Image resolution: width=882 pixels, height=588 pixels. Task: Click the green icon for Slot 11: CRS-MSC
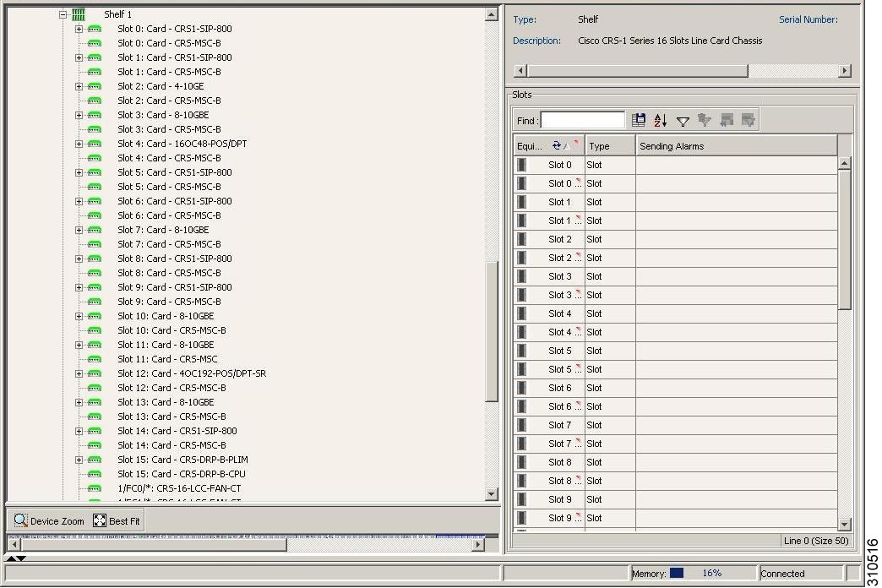[95, 359]
